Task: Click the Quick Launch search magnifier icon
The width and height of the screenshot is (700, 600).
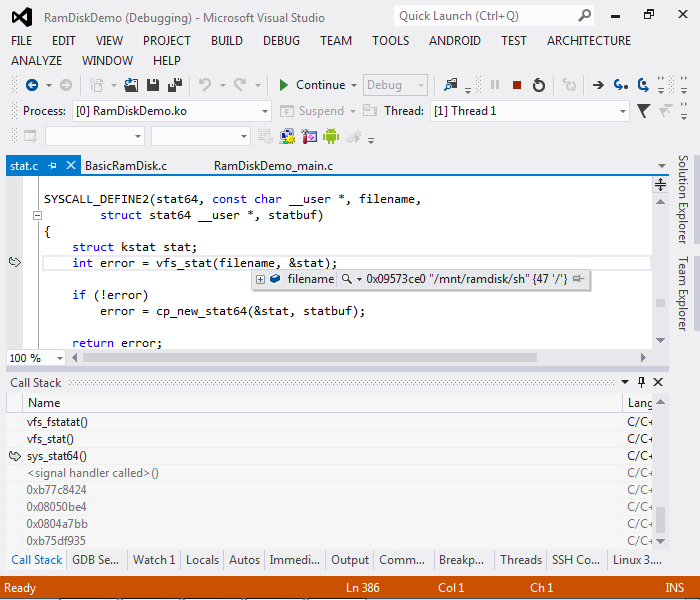Action: (584, 16)
